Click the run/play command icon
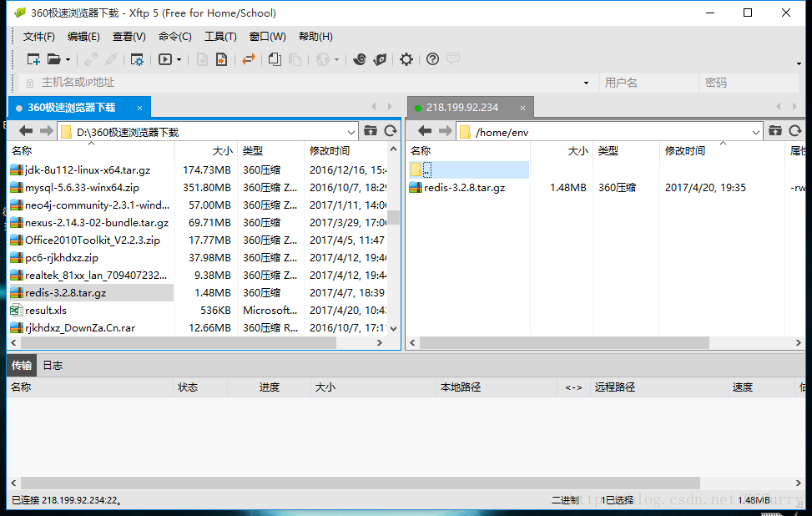The width and height of the screenshot is (812, 516). 165,59
